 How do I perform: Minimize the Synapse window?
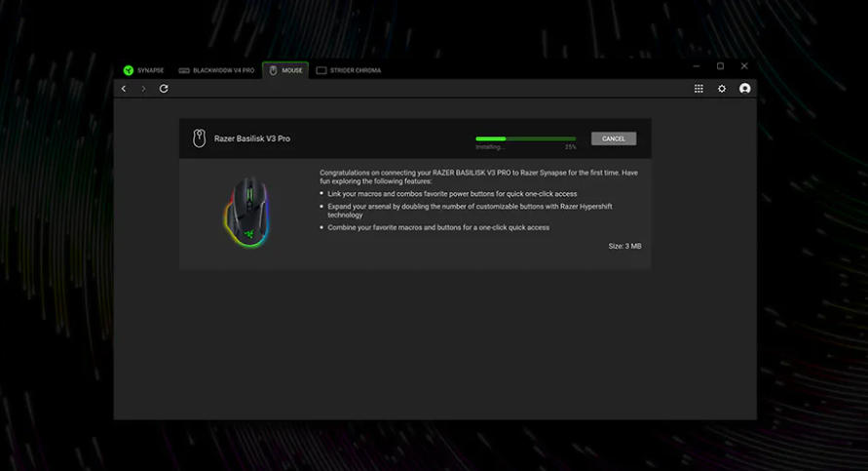(696, 66)
